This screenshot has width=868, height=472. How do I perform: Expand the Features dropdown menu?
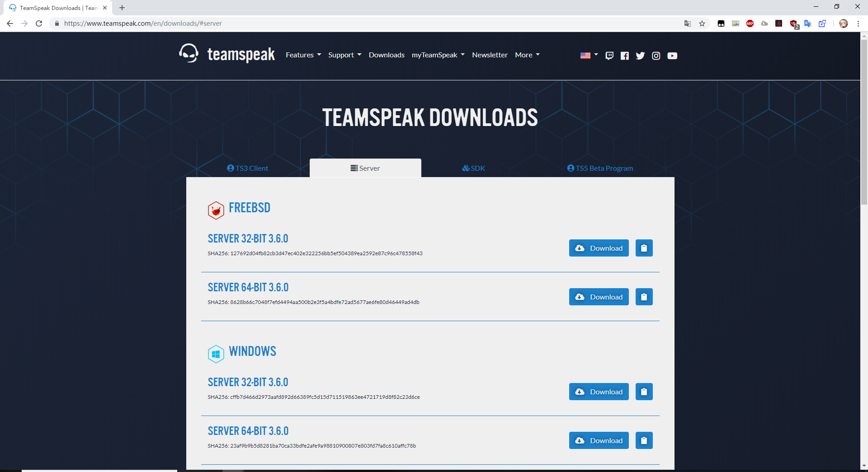303,55
